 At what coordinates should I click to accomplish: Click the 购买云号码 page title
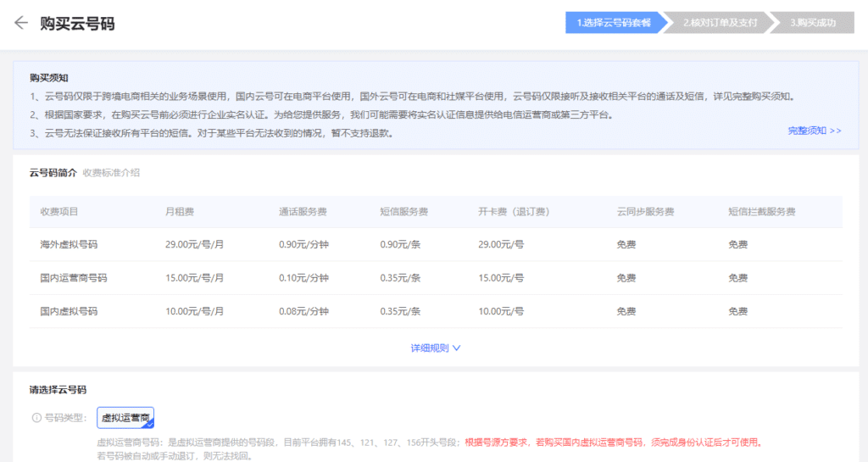tap(77, 23)
